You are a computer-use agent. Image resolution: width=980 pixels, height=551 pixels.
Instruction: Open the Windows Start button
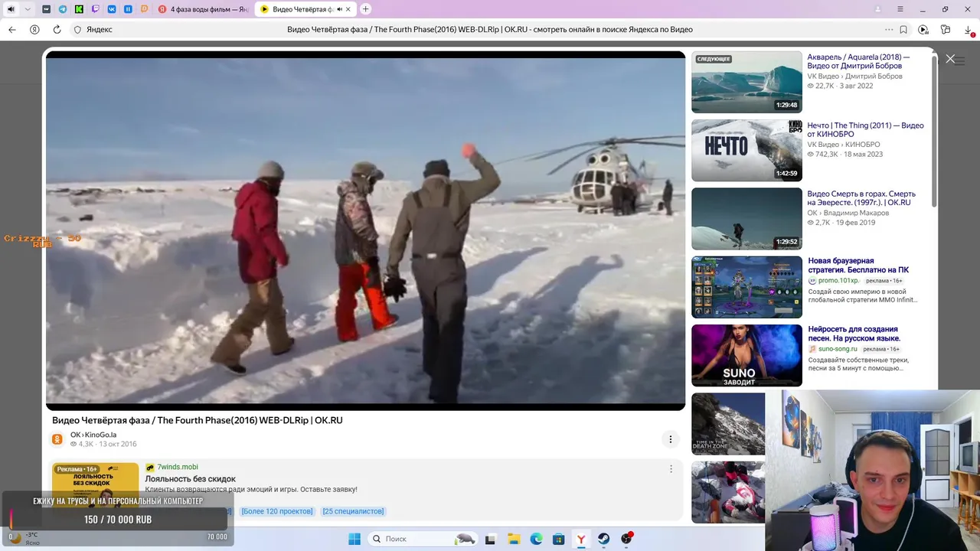point(354,539)
